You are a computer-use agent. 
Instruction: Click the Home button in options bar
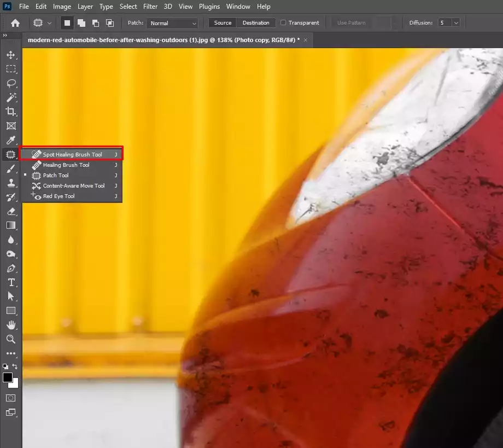15,23
